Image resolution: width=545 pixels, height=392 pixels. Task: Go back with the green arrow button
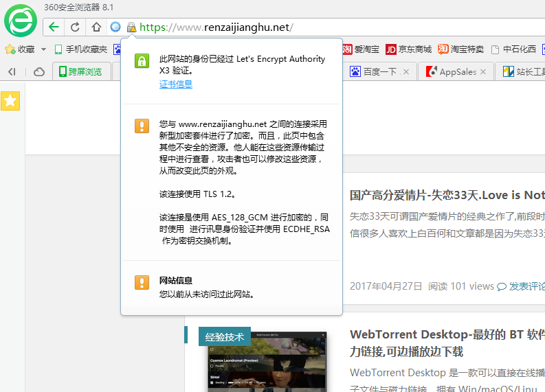54,27
